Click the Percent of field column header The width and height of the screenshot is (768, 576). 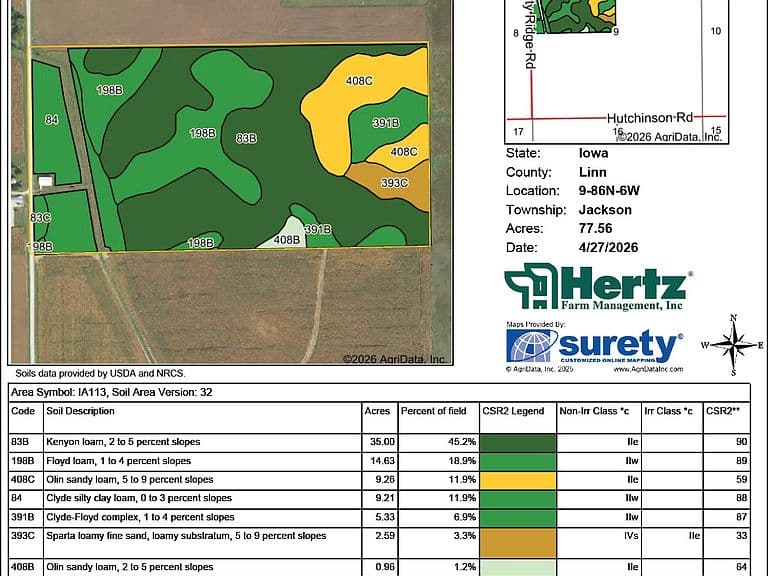(x=433, y=411)
